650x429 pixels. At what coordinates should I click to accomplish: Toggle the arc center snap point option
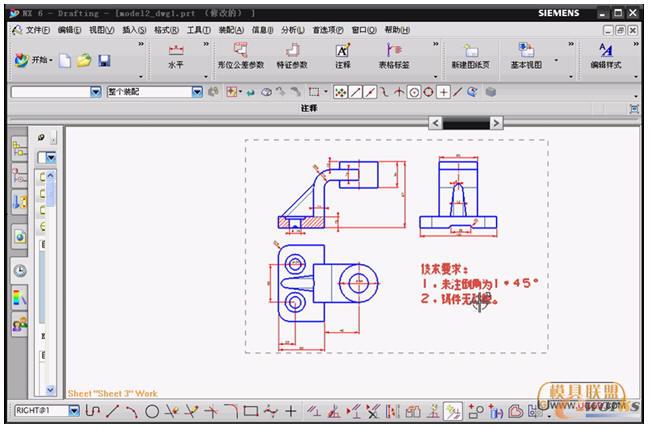(x=413, y=92)
